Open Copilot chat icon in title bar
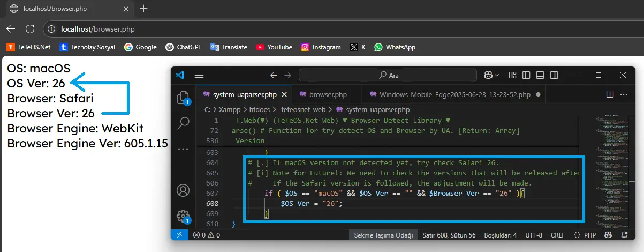644x252 pixels. 488,75
